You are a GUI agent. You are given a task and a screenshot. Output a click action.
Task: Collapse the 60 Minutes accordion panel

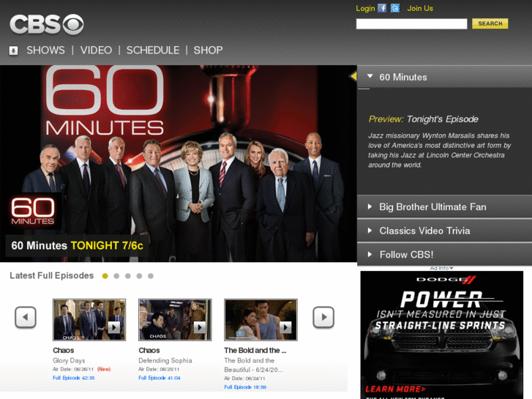[444, 77]
